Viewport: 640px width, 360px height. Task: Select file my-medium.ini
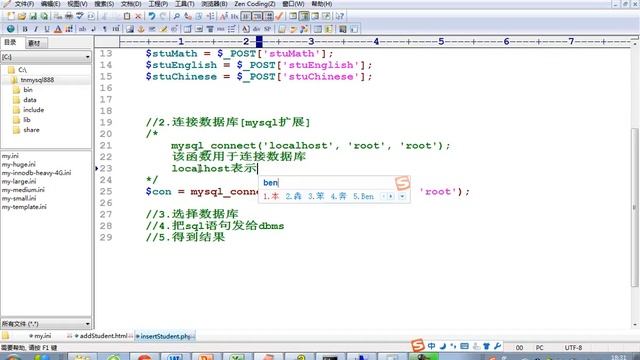point(23,190)
